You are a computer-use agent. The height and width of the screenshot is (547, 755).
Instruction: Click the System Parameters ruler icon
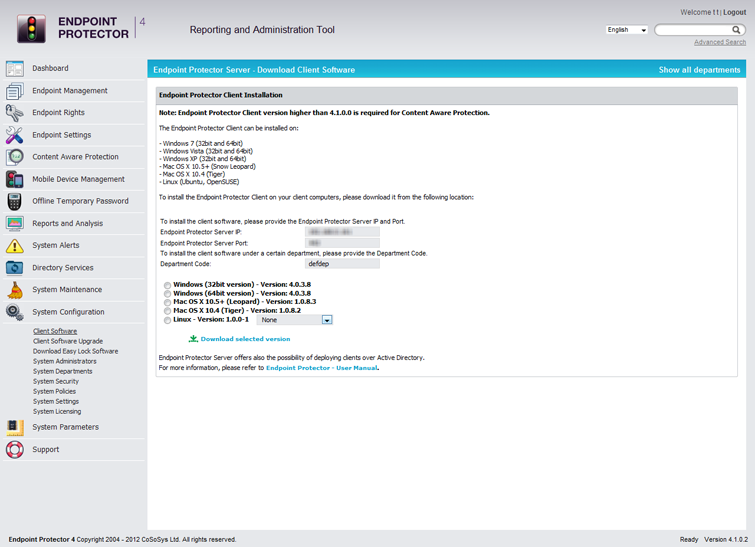[14, 427]
